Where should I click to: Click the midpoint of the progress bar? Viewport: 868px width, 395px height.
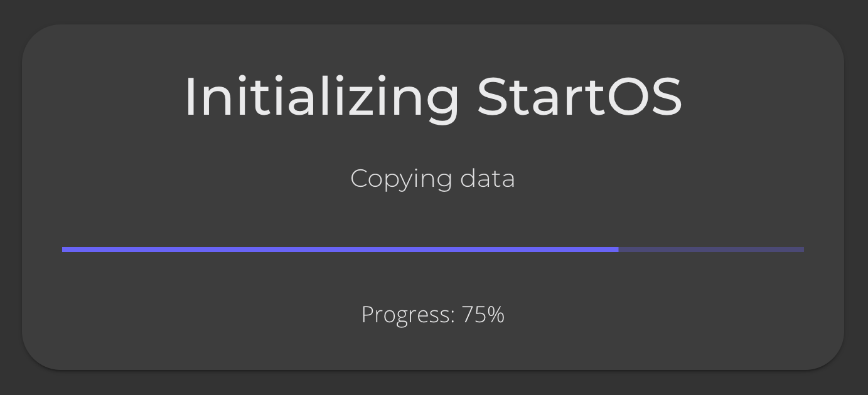point(433,250)
